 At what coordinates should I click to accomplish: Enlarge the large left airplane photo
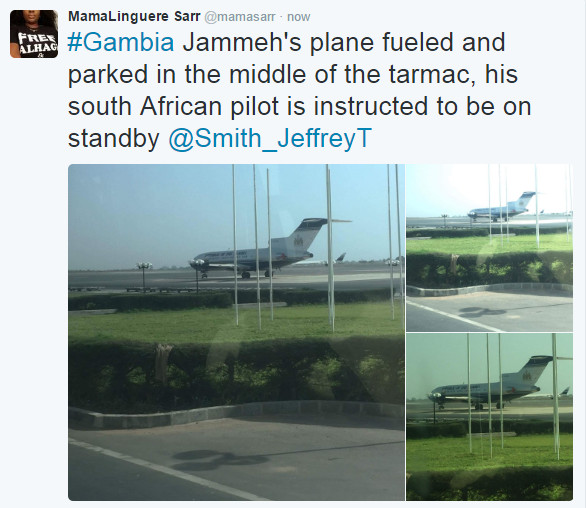click(x=236, y=332)
